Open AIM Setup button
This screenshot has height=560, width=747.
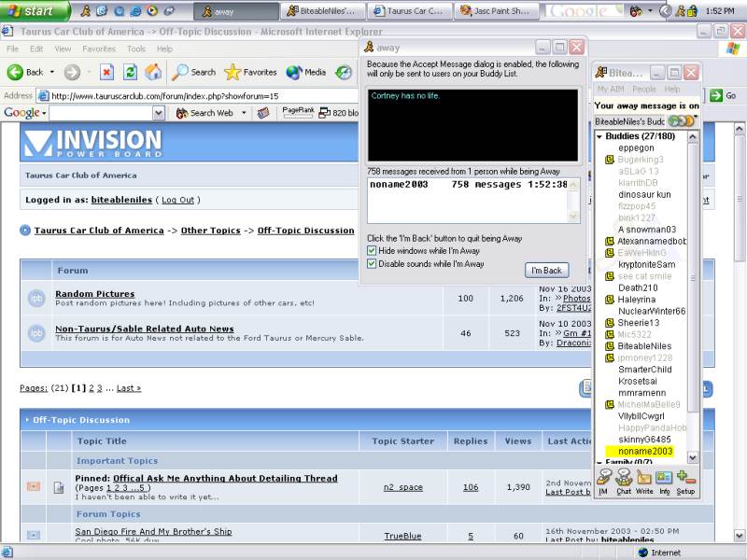click(x=685, y=483)
